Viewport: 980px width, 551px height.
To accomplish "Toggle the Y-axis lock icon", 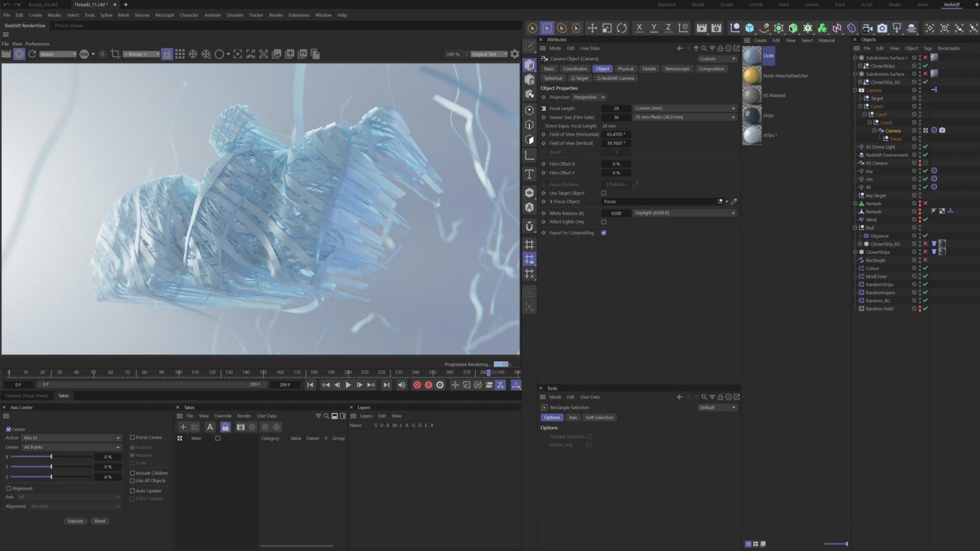I will pos(654,28).
